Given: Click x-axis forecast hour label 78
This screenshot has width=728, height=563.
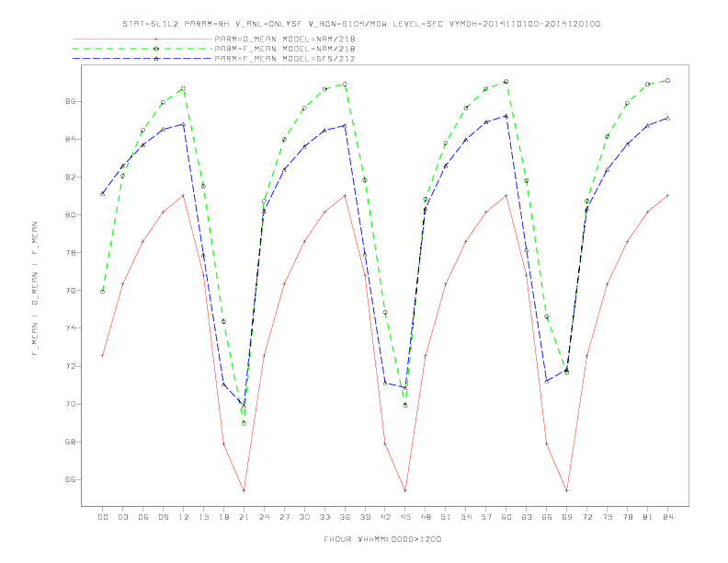Looking at the screenshot, I should click(628, 517).
